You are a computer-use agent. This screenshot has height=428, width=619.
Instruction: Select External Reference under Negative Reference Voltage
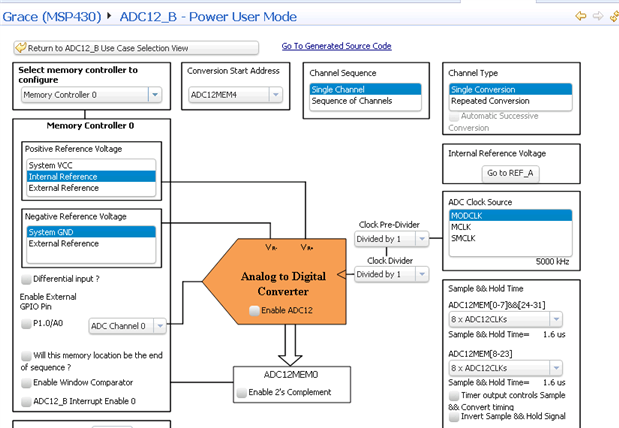pyautogui.click(x=91, y=244)
